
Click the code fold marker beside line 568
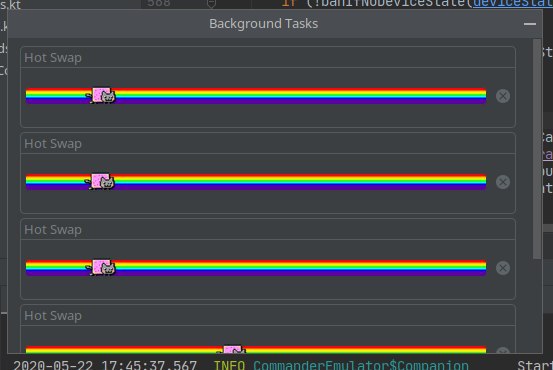(x=211, y=4)
